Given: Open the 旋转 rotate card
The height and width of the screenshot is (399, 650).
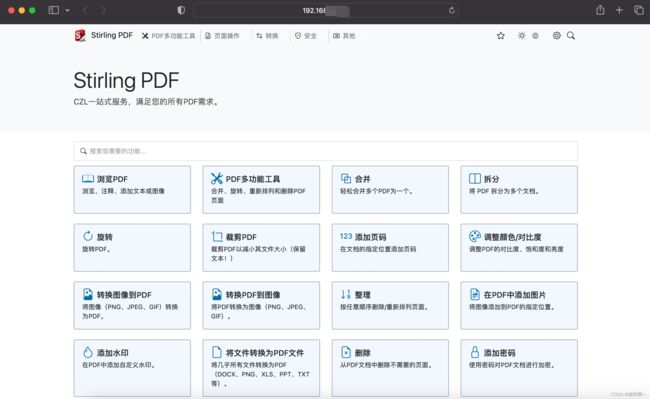Looking at the screenshot, I should click(x=132, y=248).
